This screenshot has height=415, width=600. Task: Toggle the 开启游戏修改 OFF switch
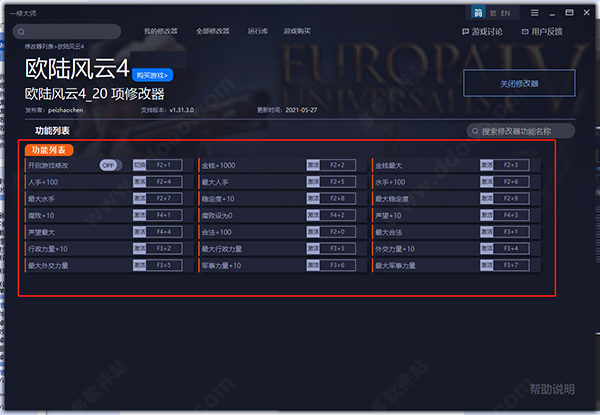[110, 165]
